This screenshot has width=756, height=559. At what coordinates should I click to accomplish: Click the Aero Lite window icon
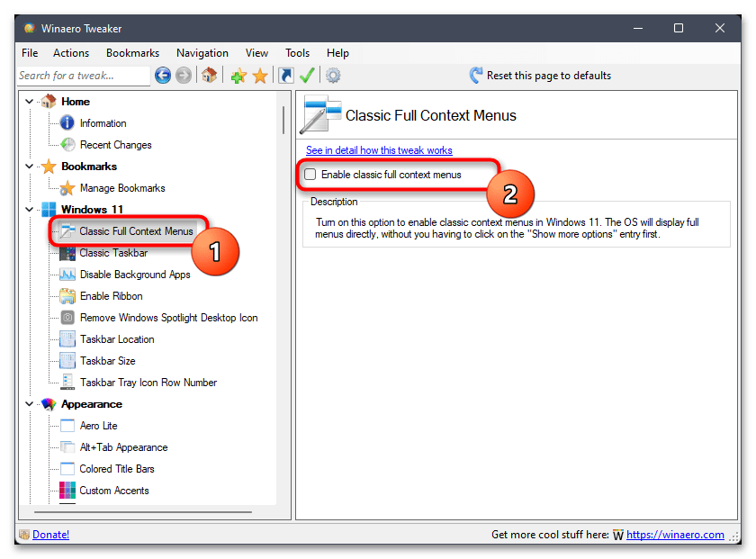tap(67, 426)
